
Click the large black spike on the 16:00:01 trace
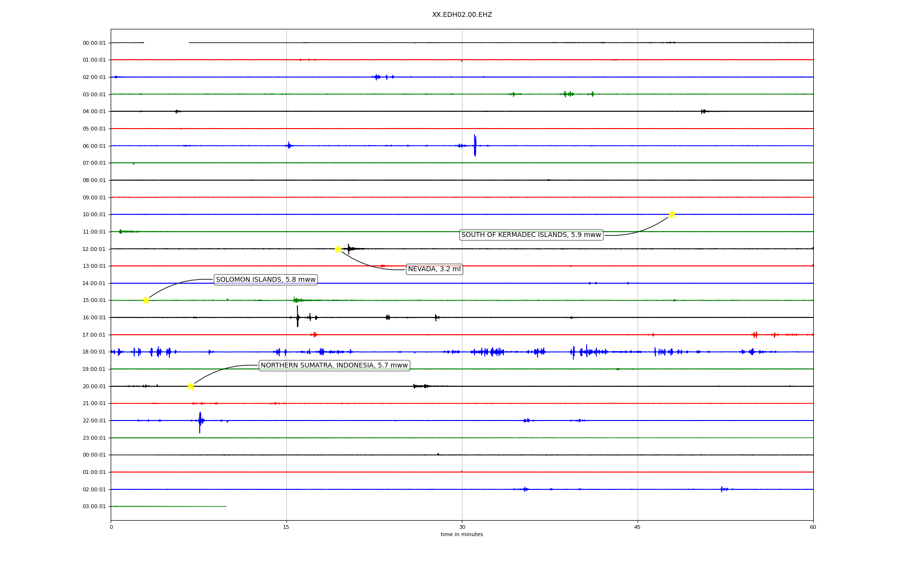click(x=297, y=317)
